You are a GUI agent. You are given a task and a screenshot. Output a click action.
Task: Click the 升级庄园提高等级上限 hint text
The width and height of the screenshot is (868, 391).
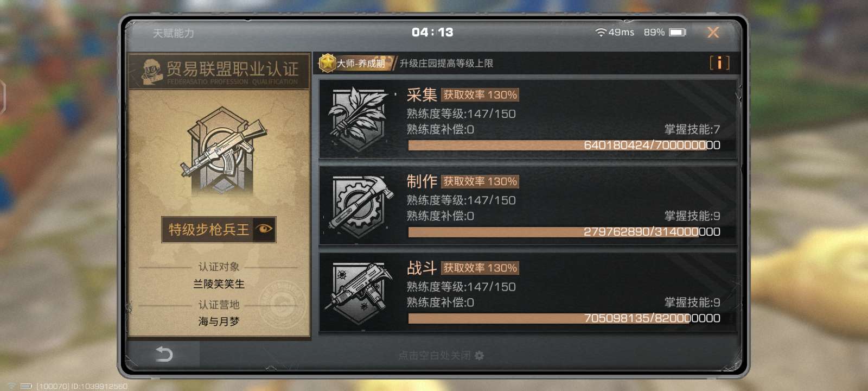pyautogui.click(x=446, y=64)
